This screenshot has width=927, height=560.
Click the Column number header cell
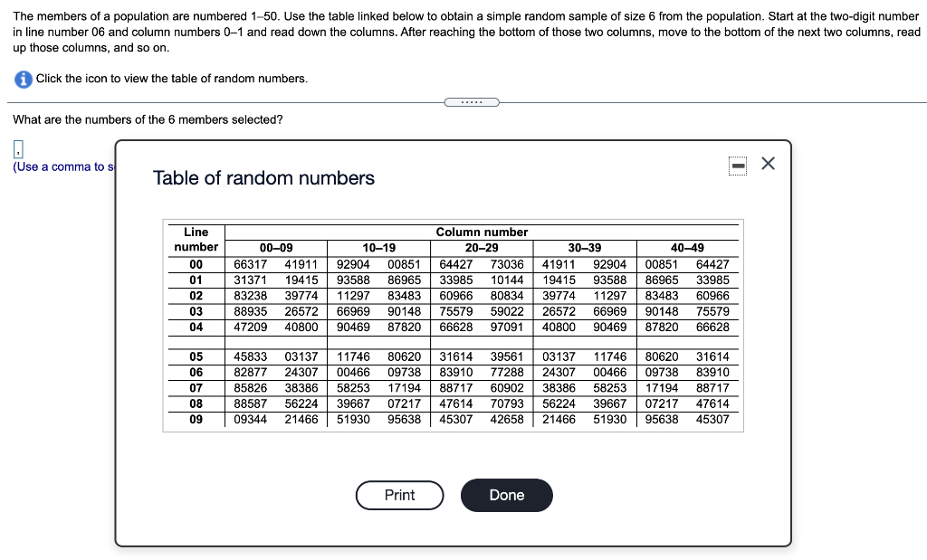(x=483, y=232)
